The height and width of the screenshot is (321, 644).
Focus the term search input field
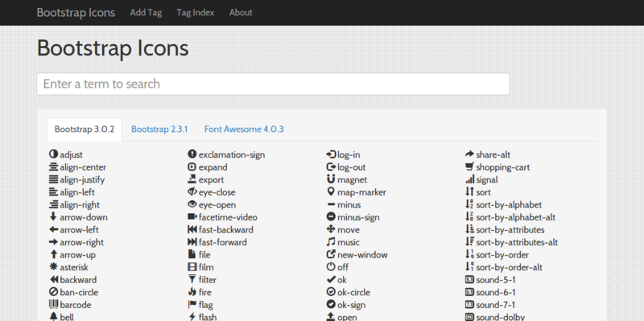(273, 84)
